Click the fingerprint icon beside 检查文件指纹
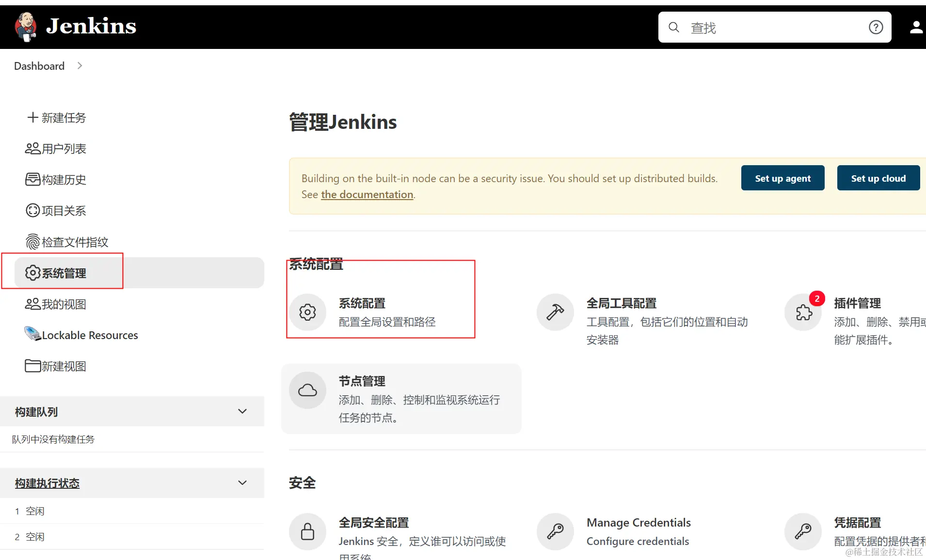Viewport: 926px width, 560px height. click(x=32, y=241)
